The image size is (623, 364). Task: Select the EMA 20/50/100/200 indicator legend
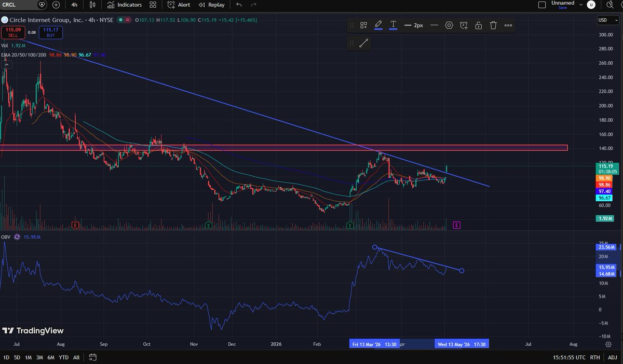[24, 54]
